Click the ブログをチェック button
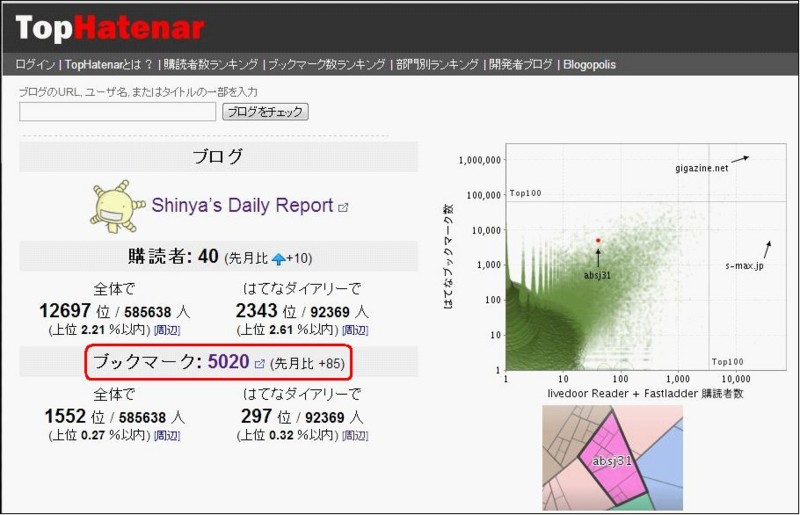This screenshot has width=800, height=515. pos(265,112)
